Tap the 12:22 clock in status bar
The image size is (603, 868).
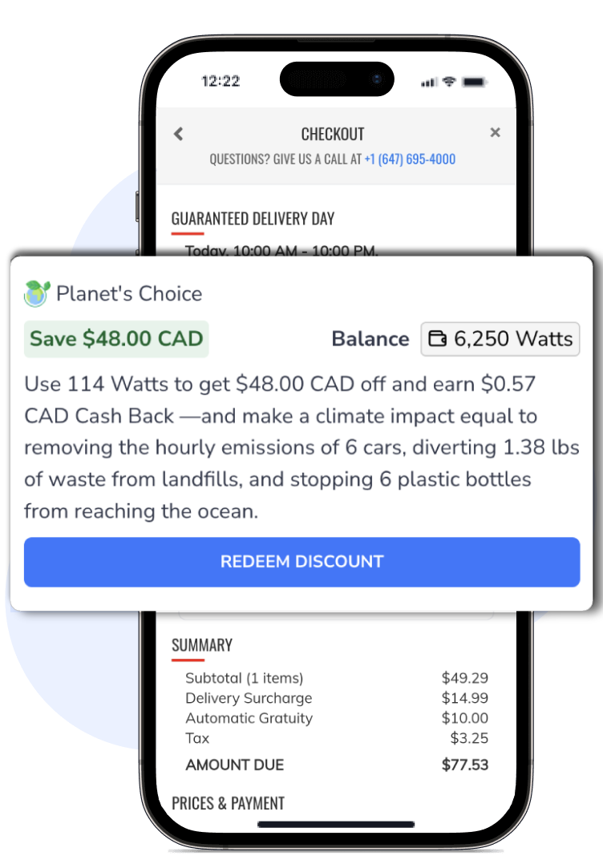point(221,82)
